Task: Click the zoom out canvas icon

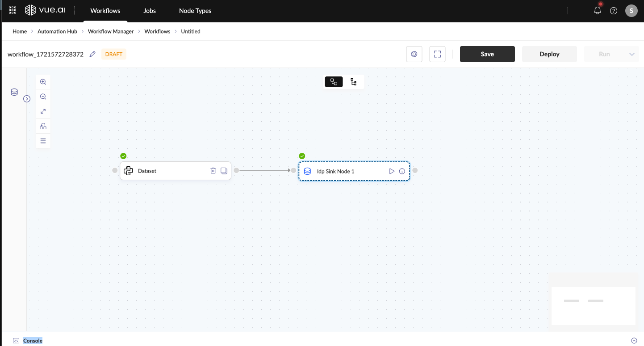Action: pyautogui.click(x=43, y=97)
